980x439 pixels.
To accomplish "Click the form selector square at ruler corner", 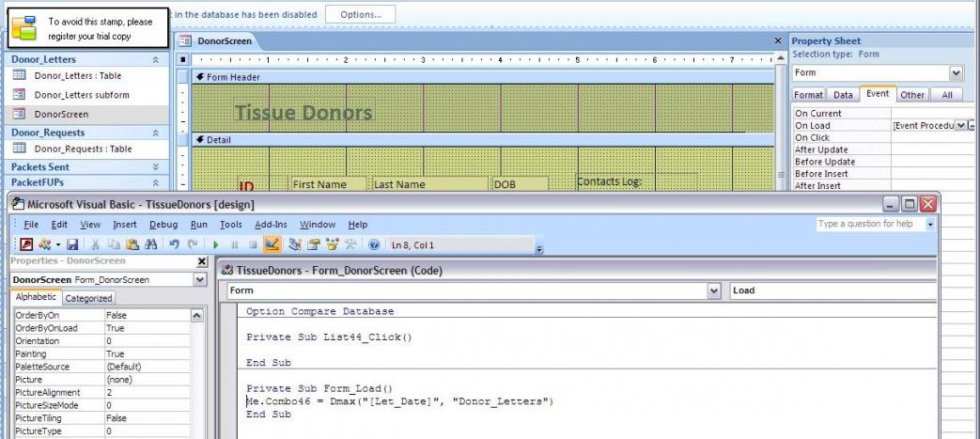I will point(183,60).
